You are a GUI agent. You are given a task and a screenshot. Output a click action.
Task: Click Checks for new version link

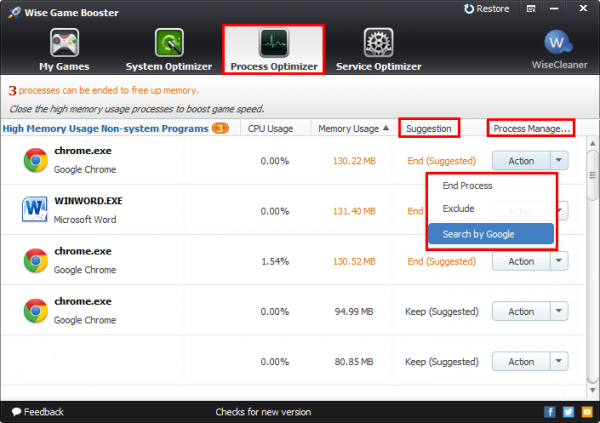[x=263, y=412]
